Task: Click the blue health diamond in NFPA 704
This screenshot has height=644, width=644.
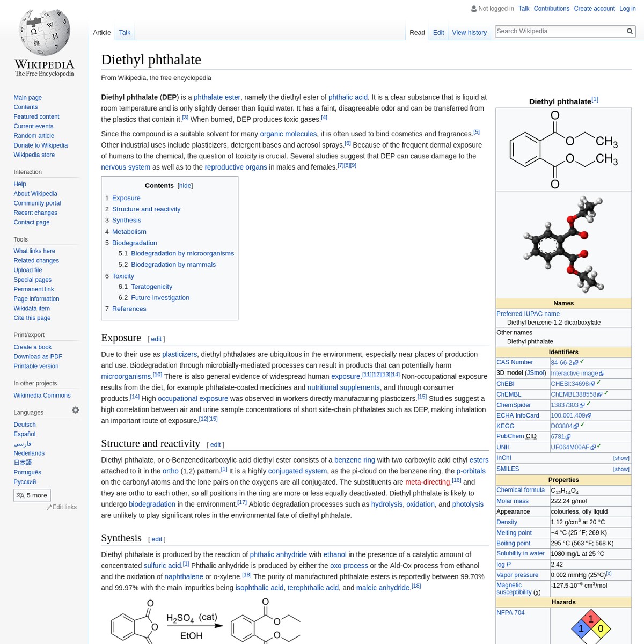Action: (x=581, y=628)
